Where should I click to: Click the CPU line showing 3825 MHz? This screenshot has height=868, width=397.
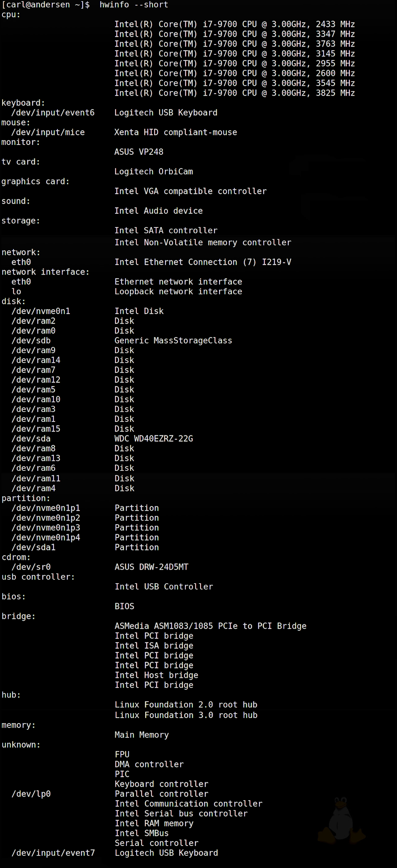(234, 93)
